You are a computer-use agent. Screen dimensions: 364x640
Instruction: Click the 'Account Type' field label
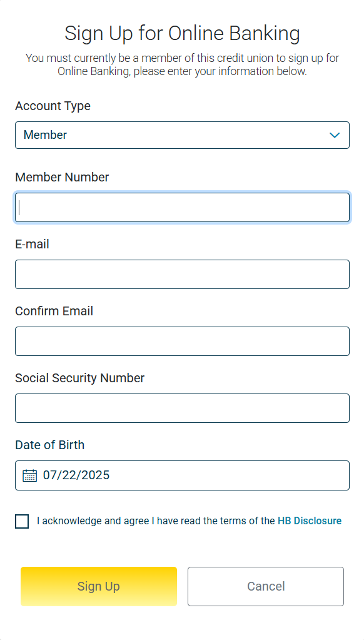point(53,106)
